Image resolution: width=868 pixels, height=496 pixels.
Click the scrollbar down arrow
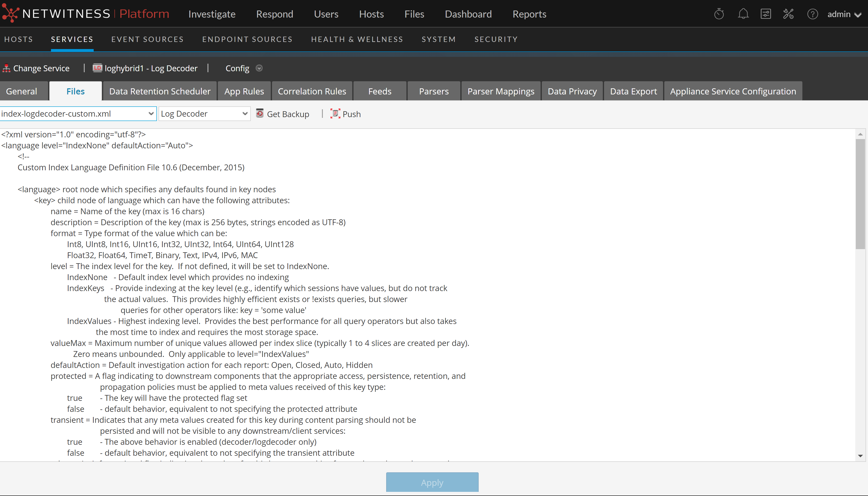(860, 456)
